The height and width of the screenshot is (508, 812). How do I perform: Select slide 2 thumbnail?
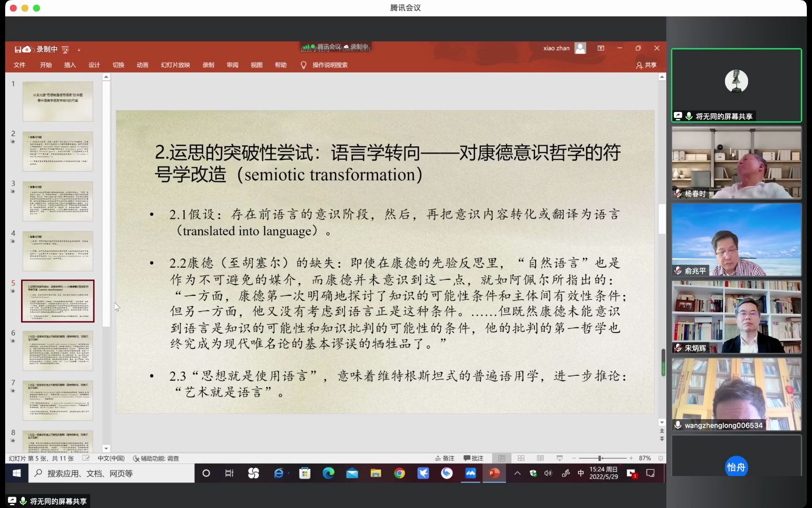58,151
